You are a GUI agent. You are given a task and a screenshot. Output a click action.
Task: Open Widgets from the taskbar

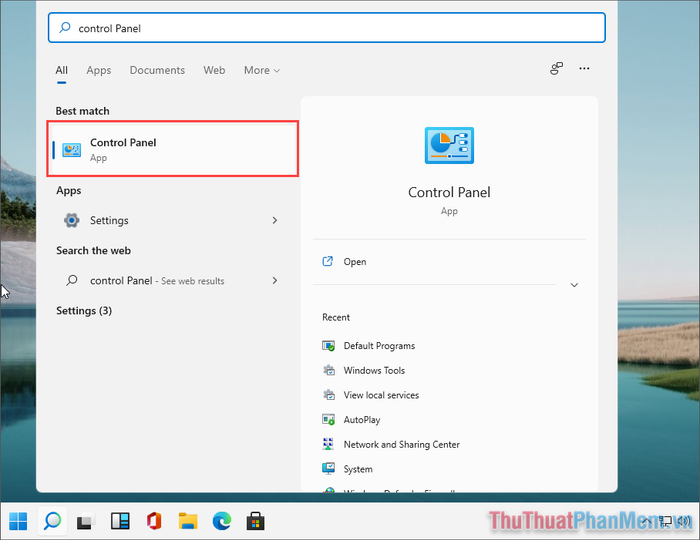pyautogui.click(x=120, y=521)
